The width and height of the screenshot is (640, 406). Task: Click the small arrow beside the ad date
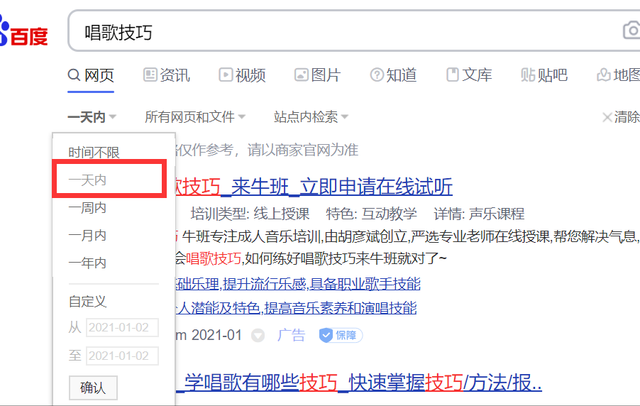coord(258,335)
